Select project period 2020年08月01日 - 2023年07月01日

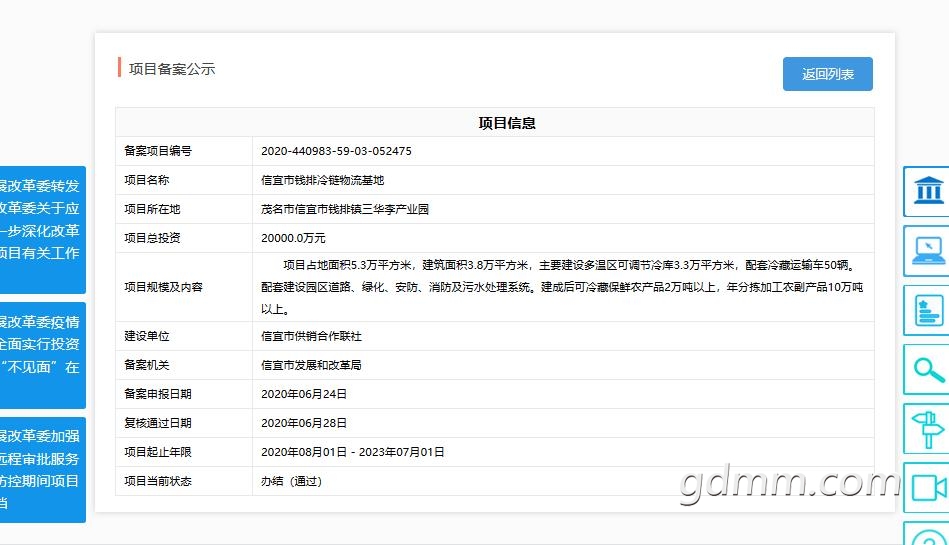point(352,452)
